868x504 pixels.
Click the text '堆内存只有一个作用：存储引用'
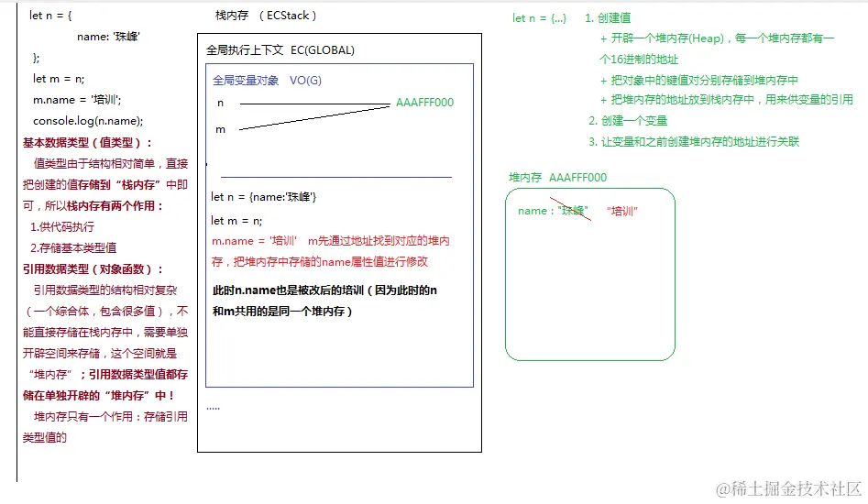click(x=111, y=416)
